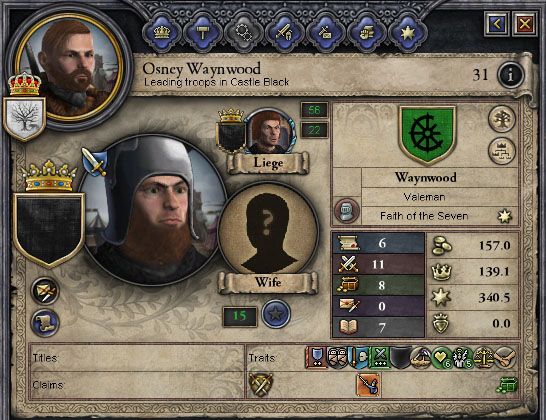Viewport: 546px width, 420px height.
Task: Open the intrigue hand-and-scroll tab
Action: click(x=366, y=33)
